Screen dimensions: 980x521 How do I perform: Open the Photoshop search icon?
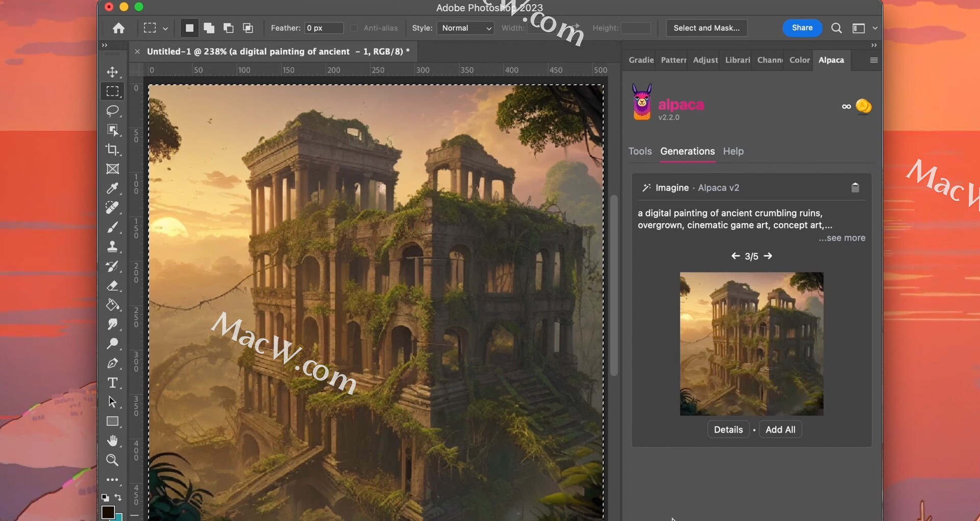(x=836, y=28)
